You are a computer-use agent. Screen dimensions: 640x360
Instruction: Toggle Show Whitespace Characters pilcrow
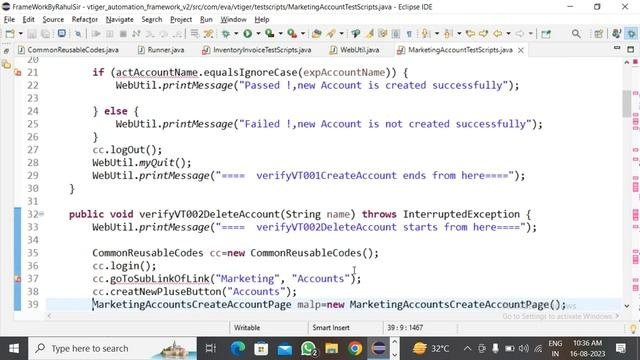pyautogui.click(x=409, y=34)
